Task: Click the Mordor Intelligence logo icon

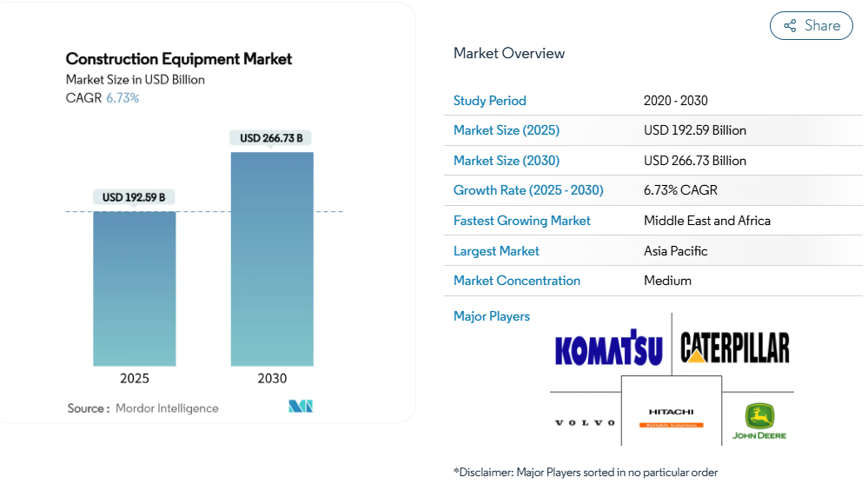Action: point(301,407)
